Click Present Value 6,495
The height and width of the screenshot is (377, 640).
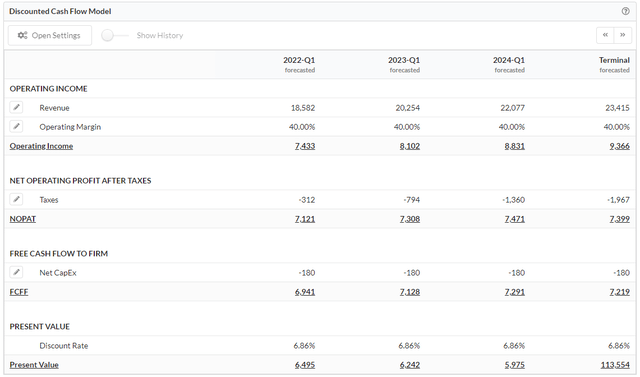point(305,365)
